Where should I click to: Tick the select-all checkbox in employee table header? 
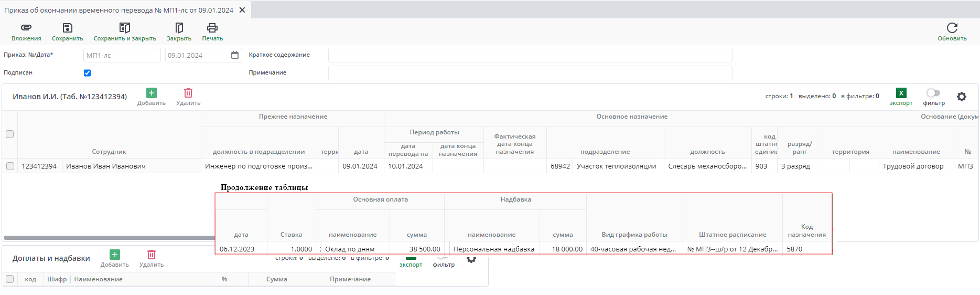(10, 134)
